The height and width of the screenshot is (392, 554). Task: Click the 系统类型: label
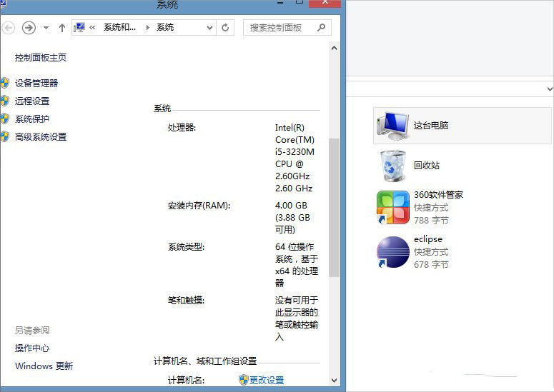[x=186, y=246]
